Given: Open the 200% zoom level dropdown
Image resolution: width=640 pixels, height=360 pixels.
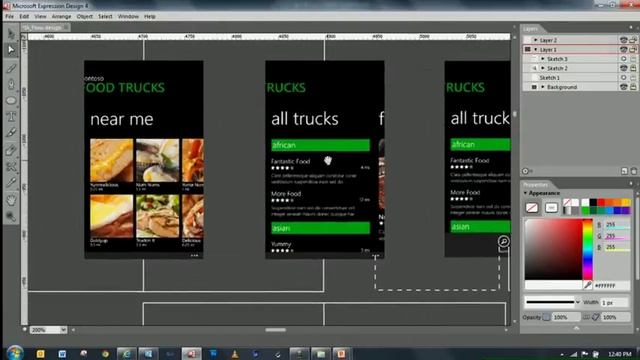Looking at the screenshot, I should 63,330.
